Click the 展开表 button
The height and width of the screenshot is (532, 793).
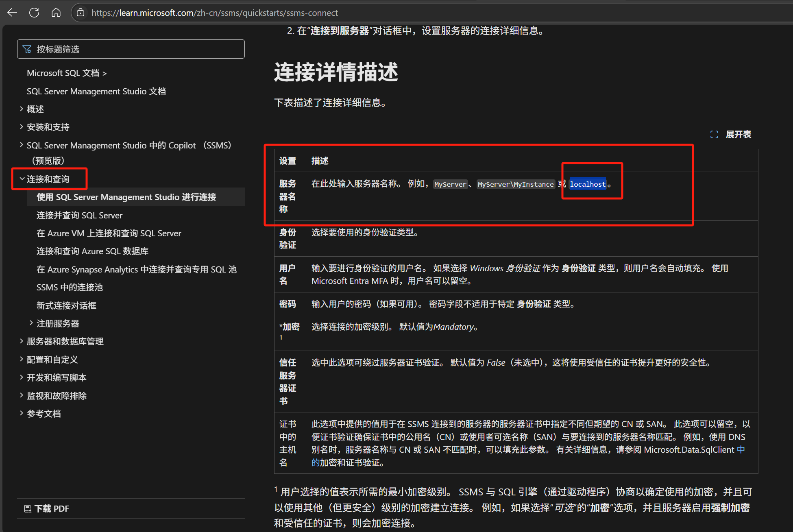738,135
